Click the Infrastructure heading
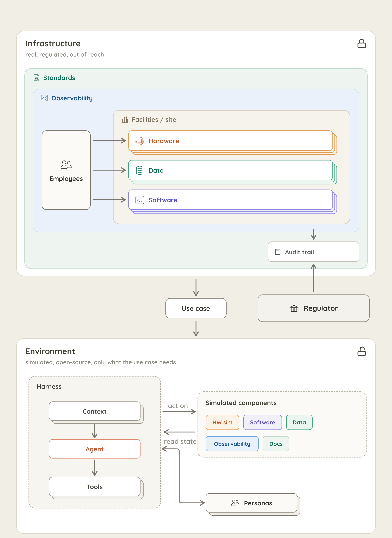This screenshot has width=392, height=538. 53,44
